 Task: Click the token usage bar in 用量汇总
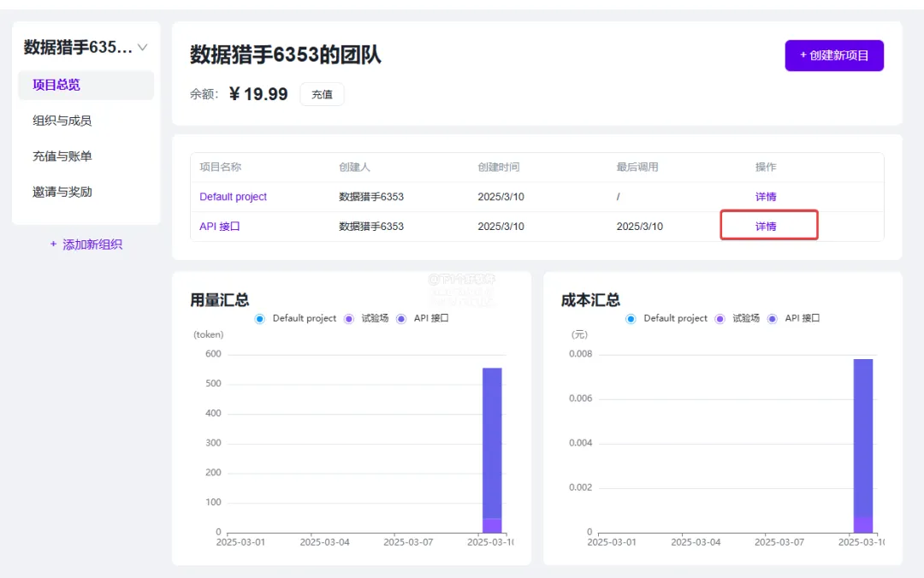[x=492, y=445]
